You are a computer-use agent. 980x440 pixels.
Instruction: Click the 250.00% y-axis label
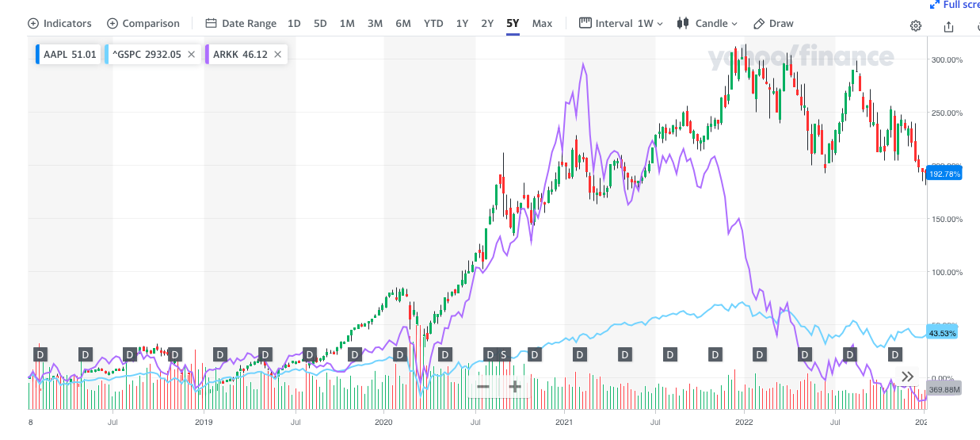pos(947,113)
